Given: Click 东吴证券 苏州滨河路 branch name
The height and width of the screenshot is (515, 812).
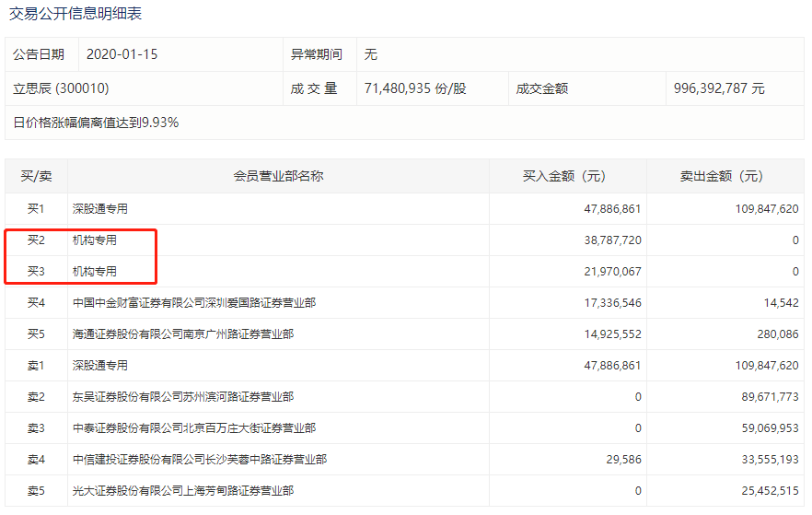Looking at the screenshot, I should tap(183, 397).
